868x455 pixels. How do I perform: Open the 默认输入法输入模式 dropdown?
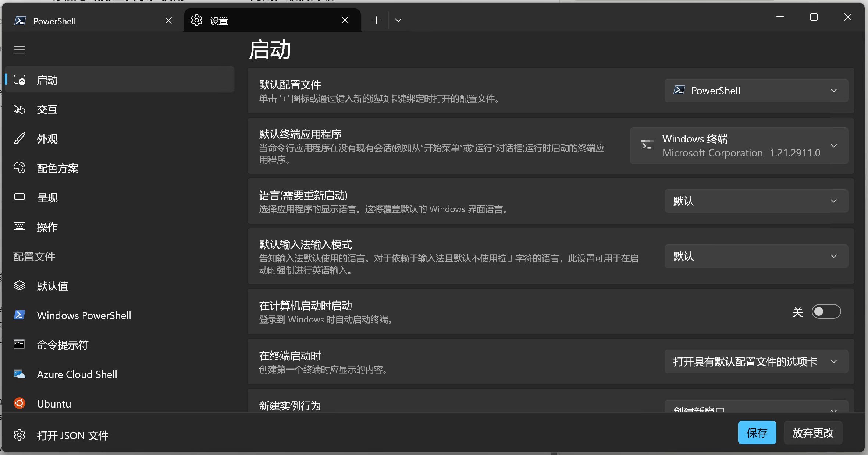click(756, 256)
